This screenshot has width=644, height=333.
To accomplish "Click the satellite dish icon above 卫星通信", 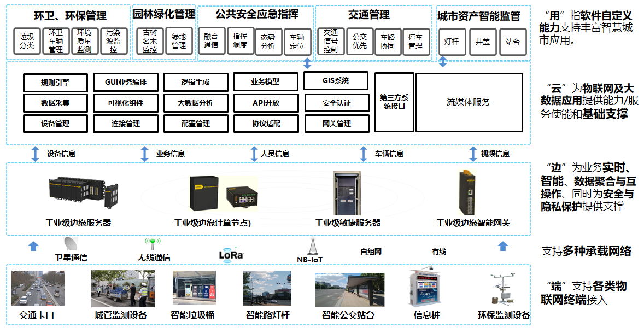I will pyautogui.click(x=71, y=244).
